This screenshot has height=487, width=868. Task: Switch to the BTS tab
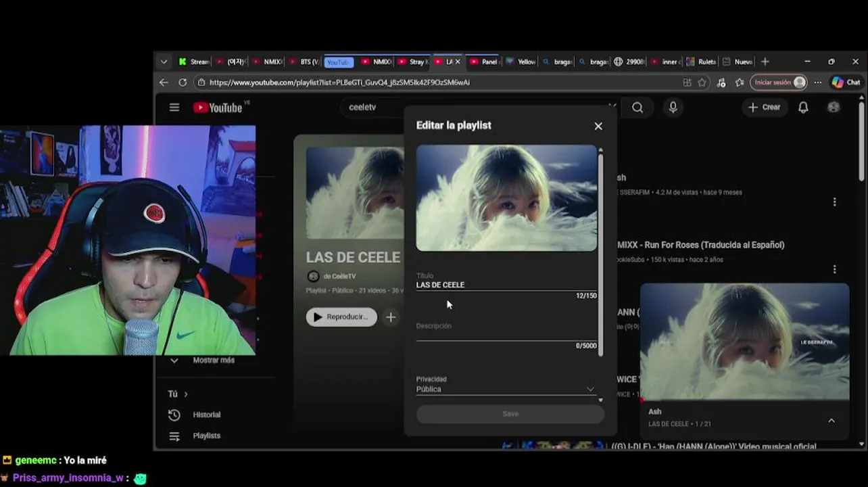point(305,62)
